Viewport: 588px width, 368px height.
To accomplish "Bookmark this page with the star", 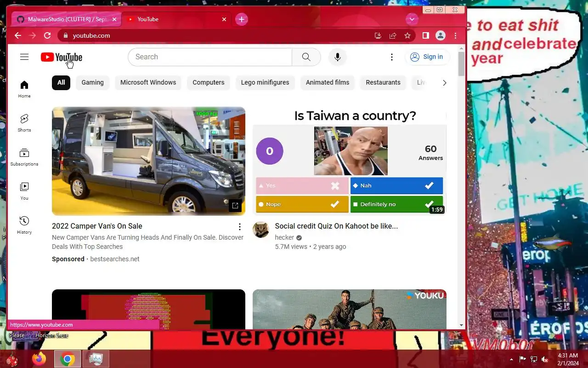I will (x=407, y=35).
